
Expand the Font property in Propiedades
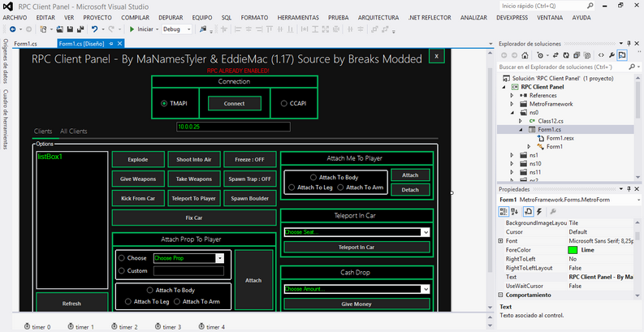(x=500, y=241)
